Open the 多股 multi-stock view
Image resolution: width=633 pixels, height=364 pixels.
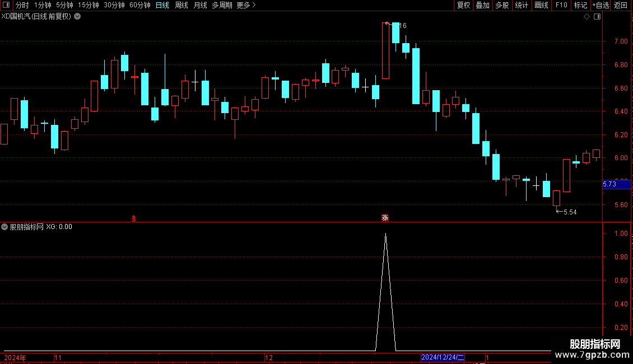[x=502, y=5]
